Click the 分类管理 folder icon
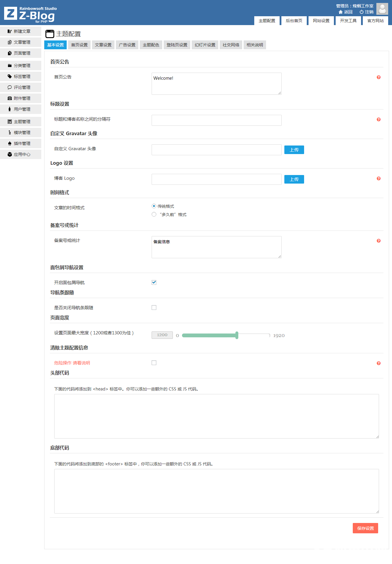392x564 pixels. (10, 66)
